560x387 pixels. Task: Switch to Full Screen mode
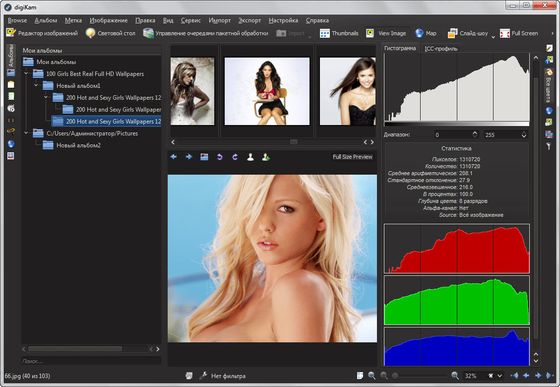tap(519, 33)
